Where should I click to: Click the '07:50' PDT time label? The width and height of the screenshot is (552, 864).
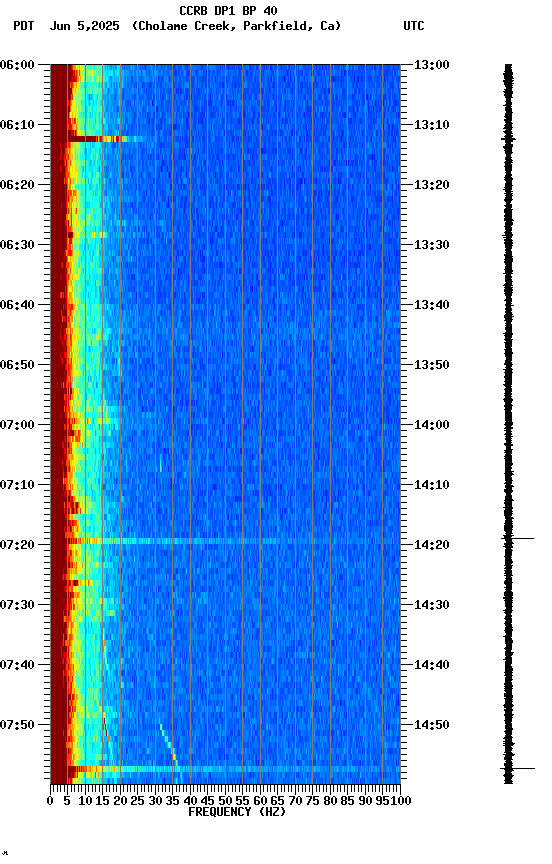coord(17,725)
